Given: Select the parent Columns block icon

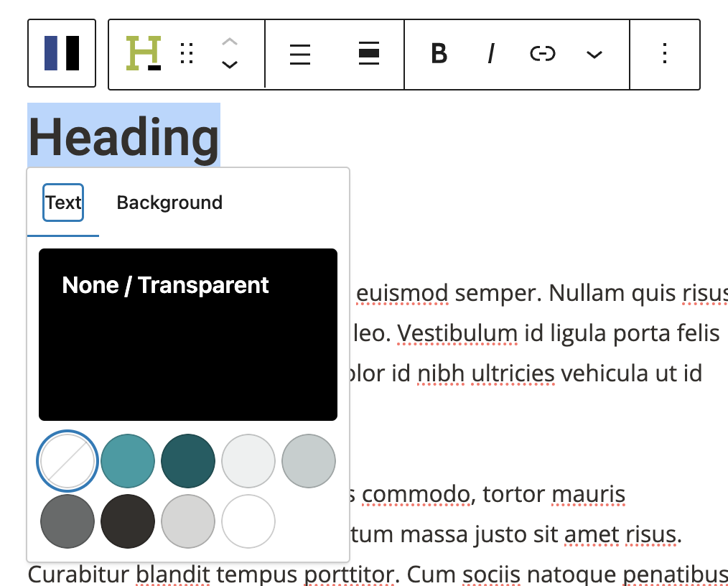Looking at the screenshot, I should (62, 54).
